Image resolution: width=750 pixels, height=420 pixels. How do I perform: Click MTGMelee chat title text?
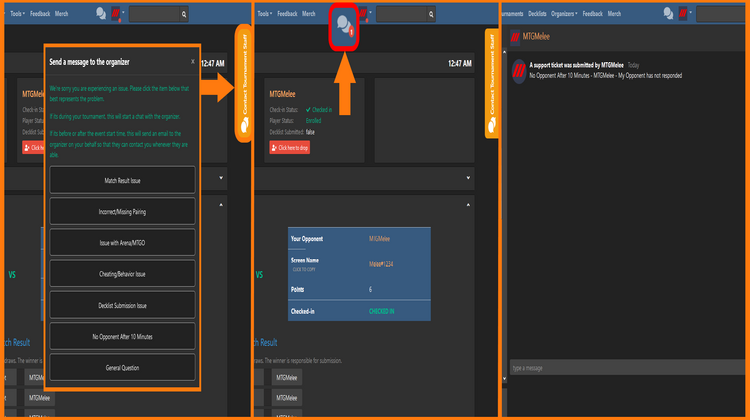coord(536,36)
